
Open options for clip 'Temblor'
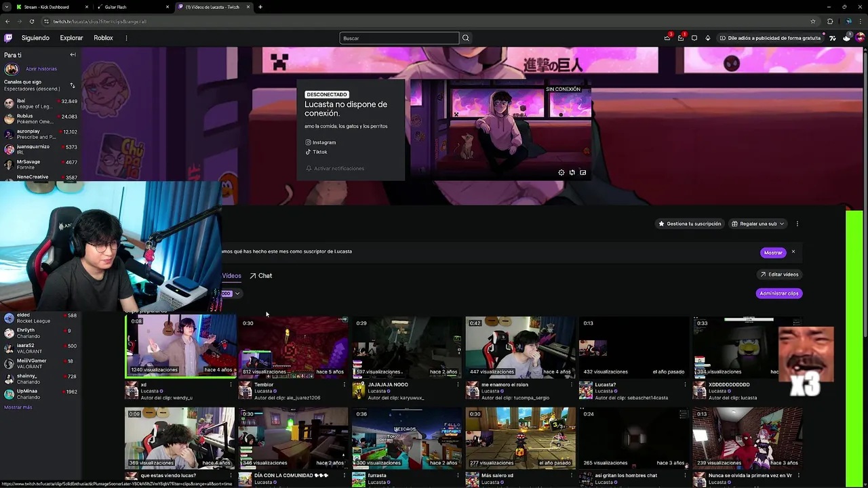pyautogui.click(x=344, y=385)
